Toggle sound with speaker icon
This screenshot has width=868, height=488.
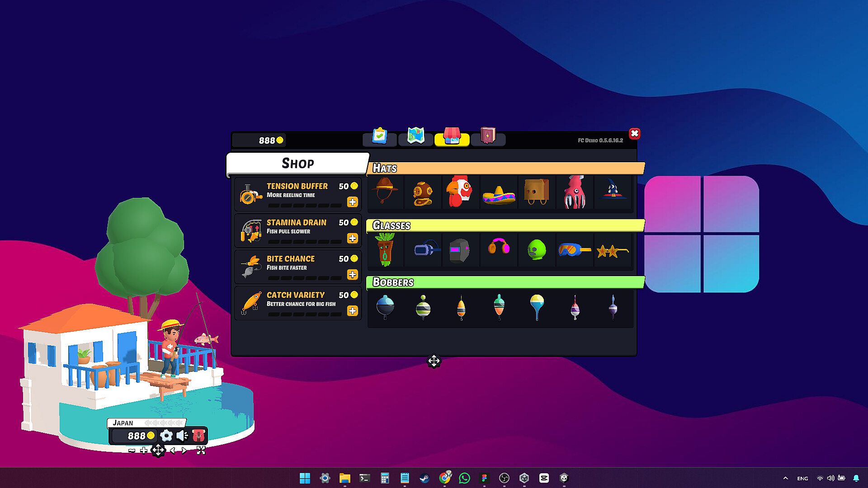[182, 436]
